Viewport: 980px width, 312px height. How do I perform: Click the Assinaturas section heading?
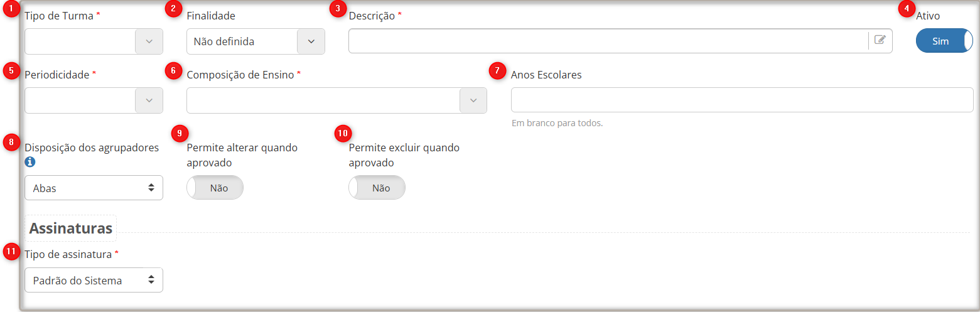pos(70,228)
